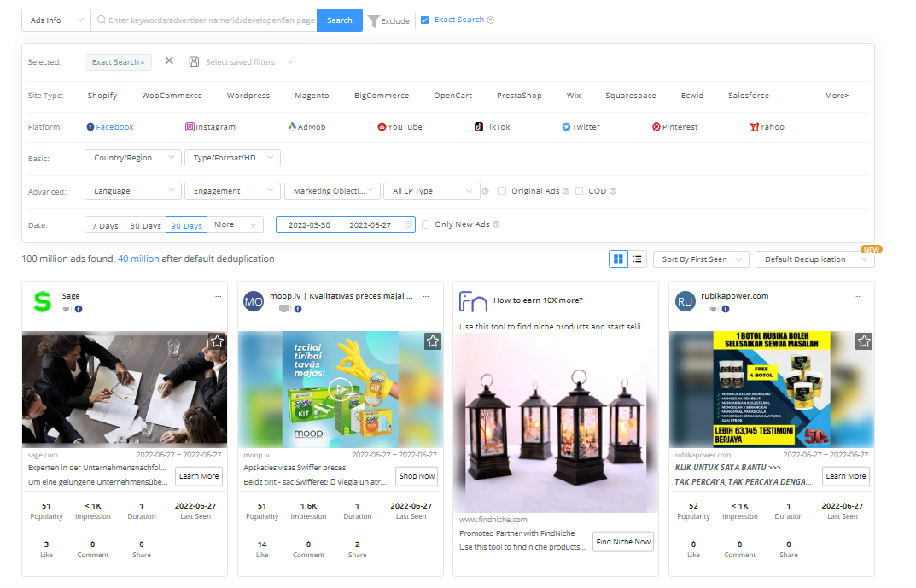Clear all selected filters with X icon
916x588 pixels.
click(169, 61)
